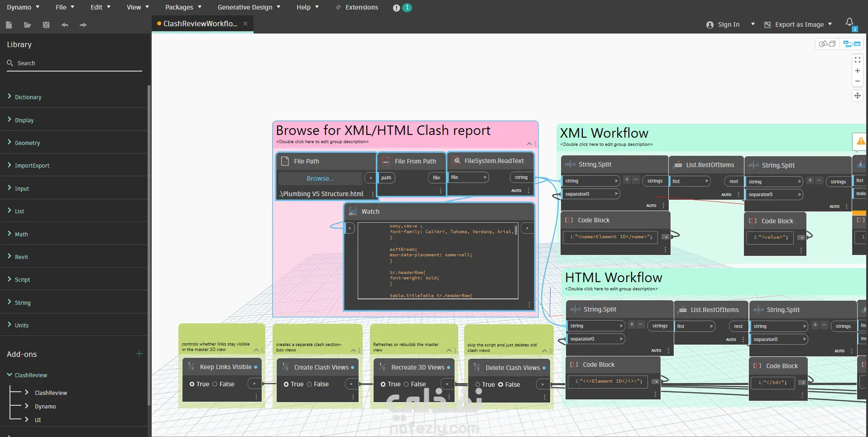
Task: Open the Export as Image dropdown
Action: [798, 24]
